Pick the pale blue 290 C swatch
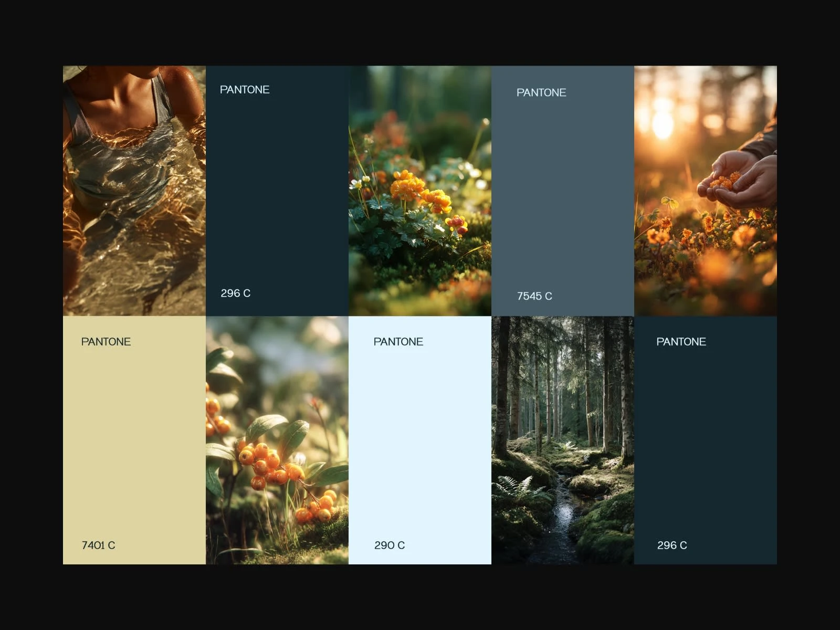The height and width of the screenshot is (630, 840). [x=420, y=440]
